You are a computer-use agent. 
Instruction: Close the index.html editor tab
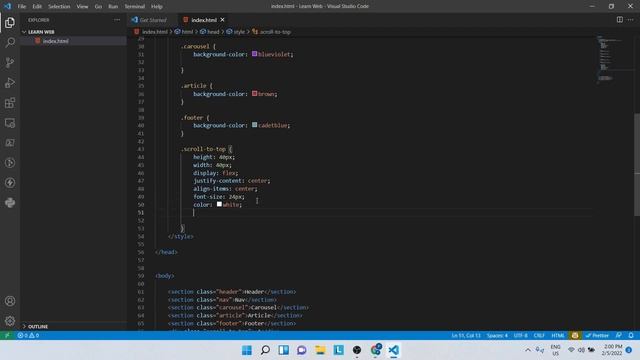(x=222, y=20)
